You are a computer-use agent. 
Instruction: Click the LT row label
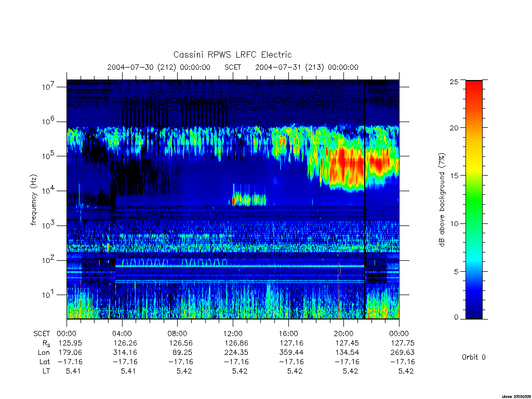click(46, 371)
